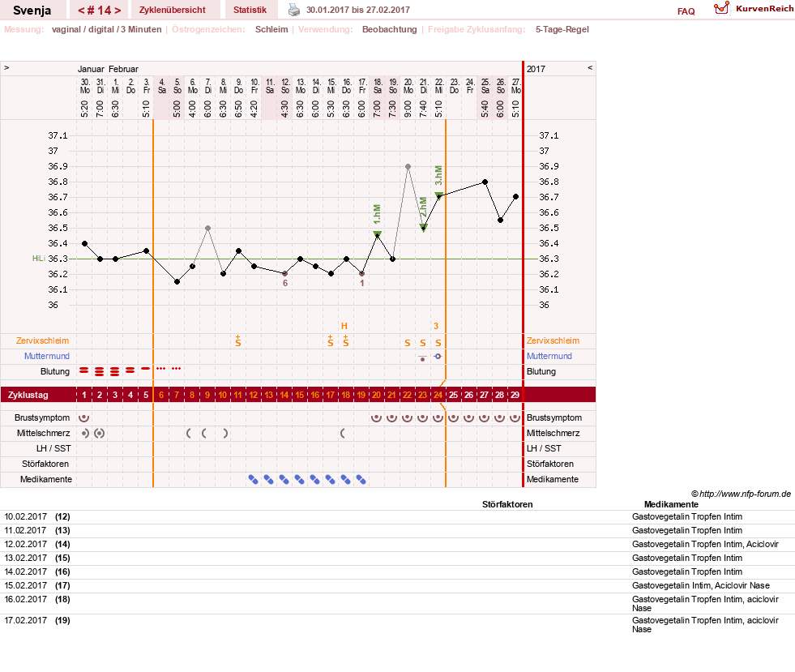Click the 'vaginal / digital / 3 Minuten' setting
This screenshot has height=672, width=795.
(x=106, y=29)
